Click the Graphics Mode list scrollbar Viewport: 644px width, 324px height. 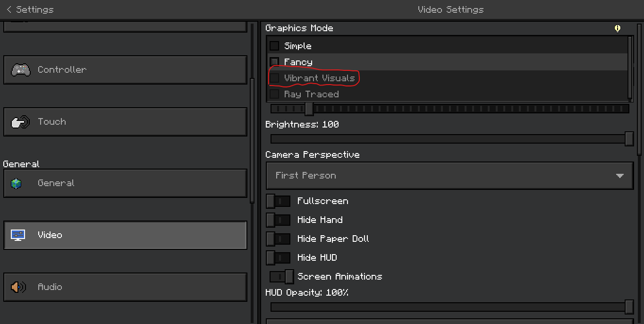tap(630, 66)
